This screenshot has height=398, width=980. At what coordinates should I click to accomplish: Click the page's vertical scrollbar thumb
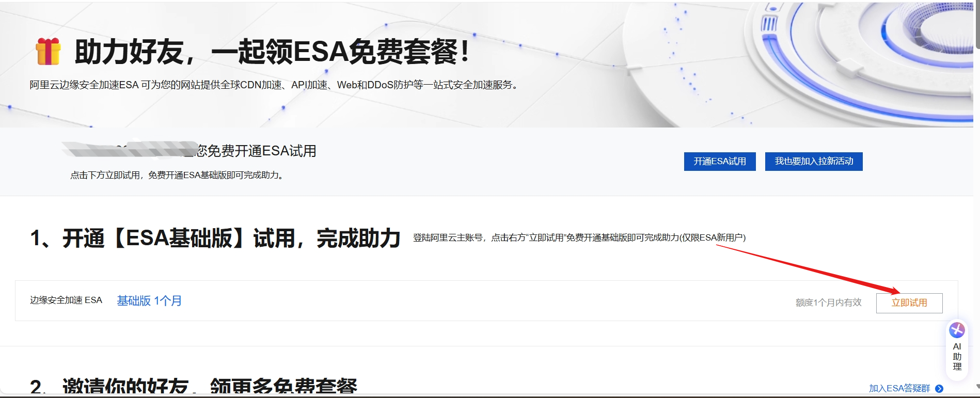pos(976,26)
